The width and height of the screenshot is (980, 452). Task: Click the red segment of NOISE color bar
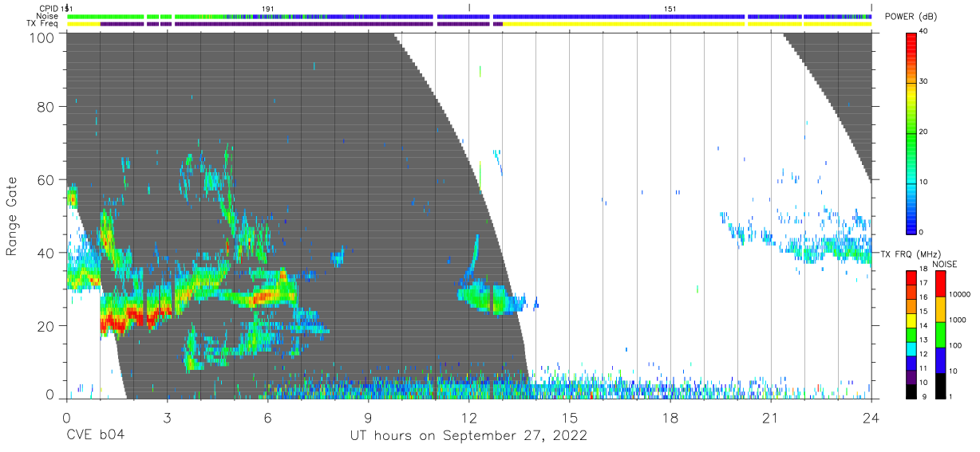click(x=940, y=284)
